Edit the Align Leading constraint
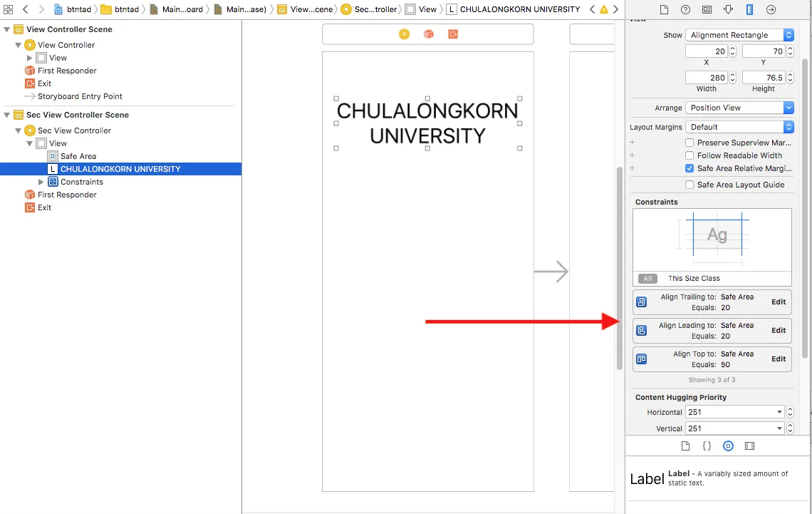This screenshot has height=514, width=812. click(x=779, y=331)
